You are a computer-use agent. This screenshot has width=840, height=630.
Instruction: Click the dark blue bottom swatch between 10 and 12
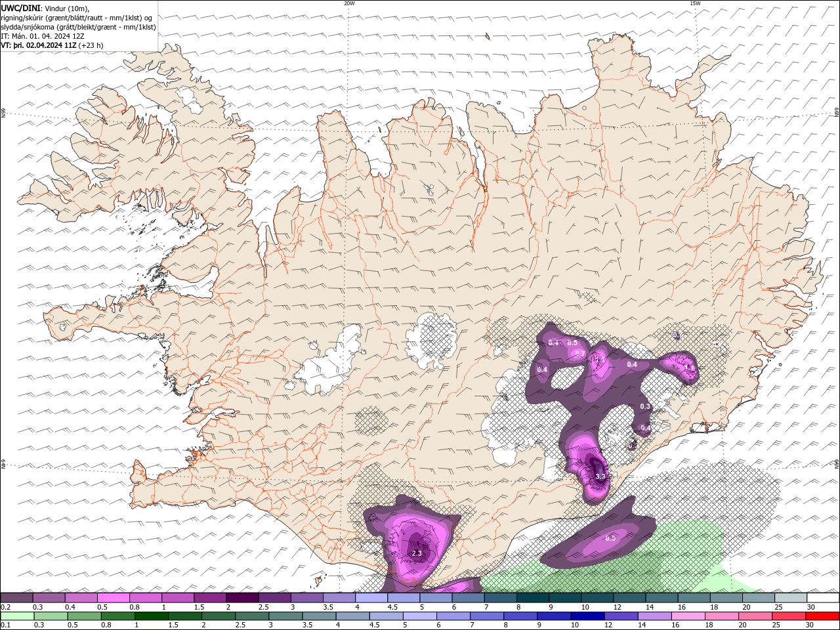tap(587, 616)
